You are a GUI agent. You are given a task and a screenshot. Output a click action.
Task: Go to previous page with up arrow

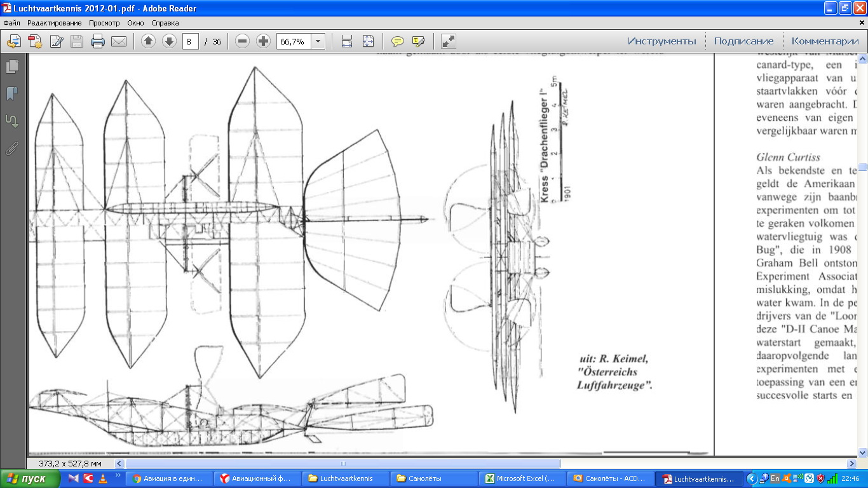148,42
